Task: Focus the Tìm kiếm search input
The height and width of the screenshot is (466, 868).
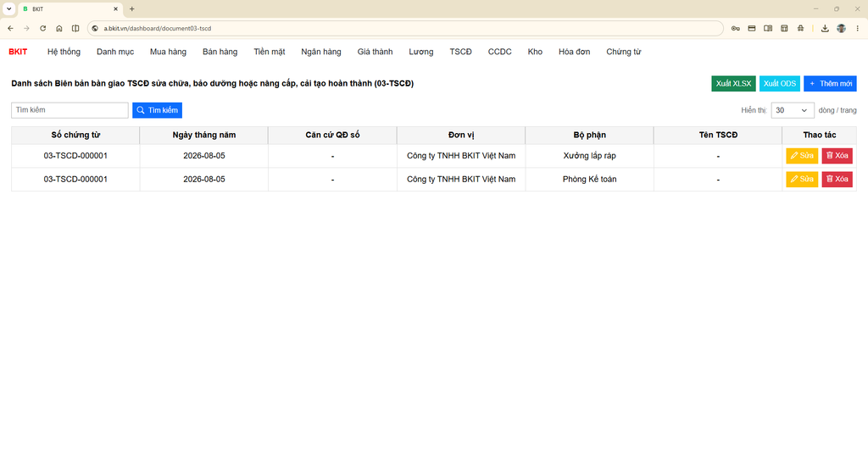Action: 70,110
